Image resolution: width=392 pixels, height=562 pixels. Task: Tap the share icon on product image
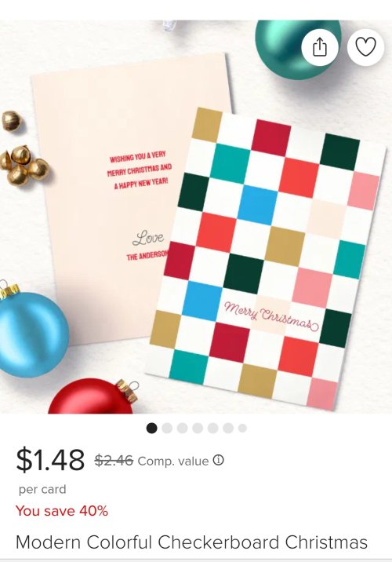320,47
